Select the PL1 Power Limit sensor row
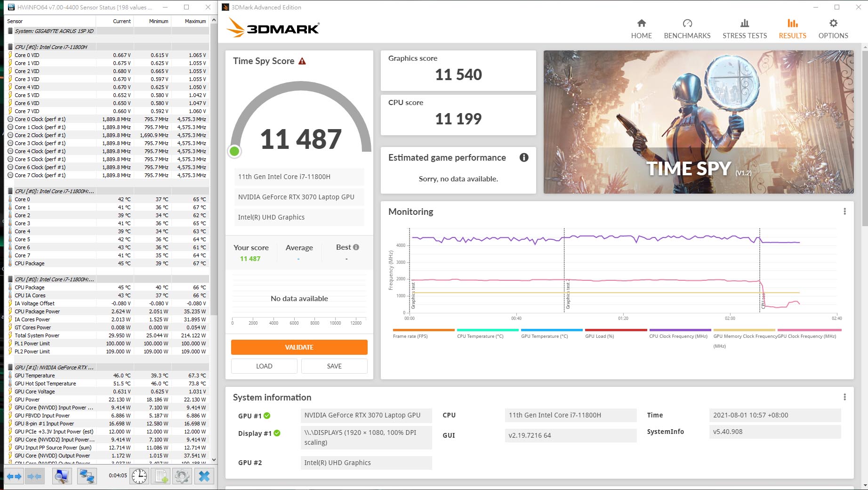 [107, 343]
